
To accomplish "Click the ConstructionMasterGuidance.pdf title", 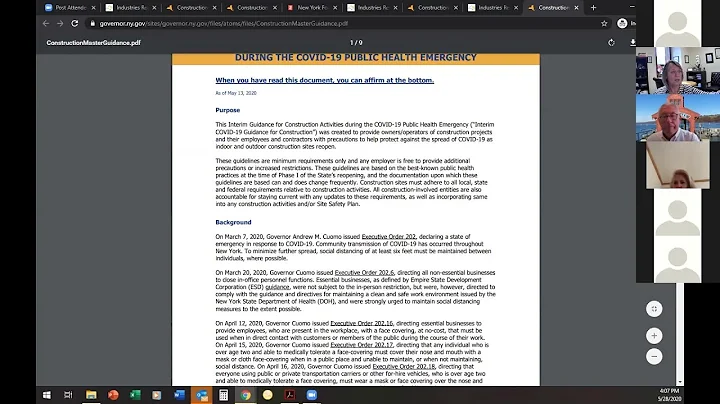I will [93, 43].
